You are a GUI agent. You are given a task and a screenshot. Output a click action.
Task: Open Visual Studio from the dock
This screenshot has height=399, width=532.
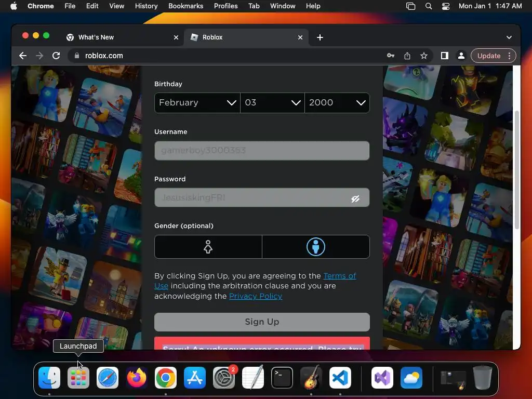(x=382, y=378)
